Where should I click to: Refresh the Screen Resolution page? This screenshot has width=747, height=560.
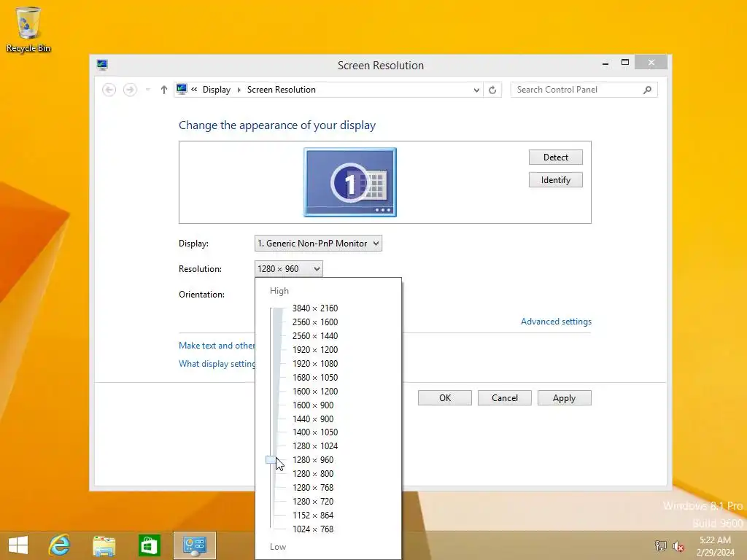(x=492, y=90)
